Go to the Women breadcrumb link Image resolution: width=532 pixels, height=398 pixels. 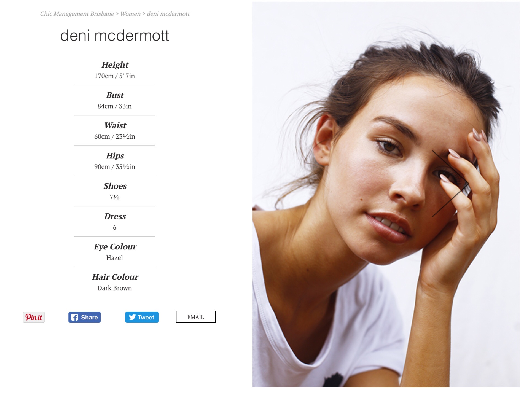tap(130, 14)
